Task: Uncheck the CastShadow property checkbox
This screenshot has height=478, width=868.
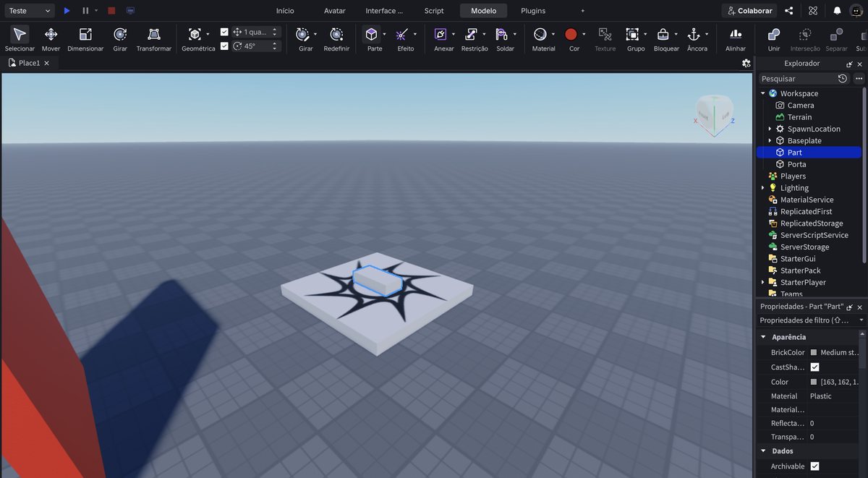Action: (x=814, y=367)
